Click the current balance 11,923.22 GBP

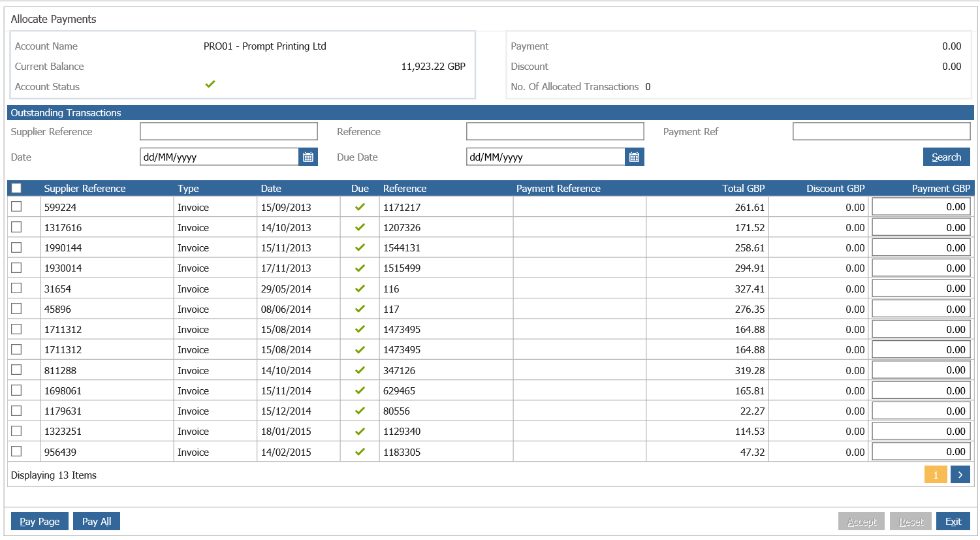(433, 67)
